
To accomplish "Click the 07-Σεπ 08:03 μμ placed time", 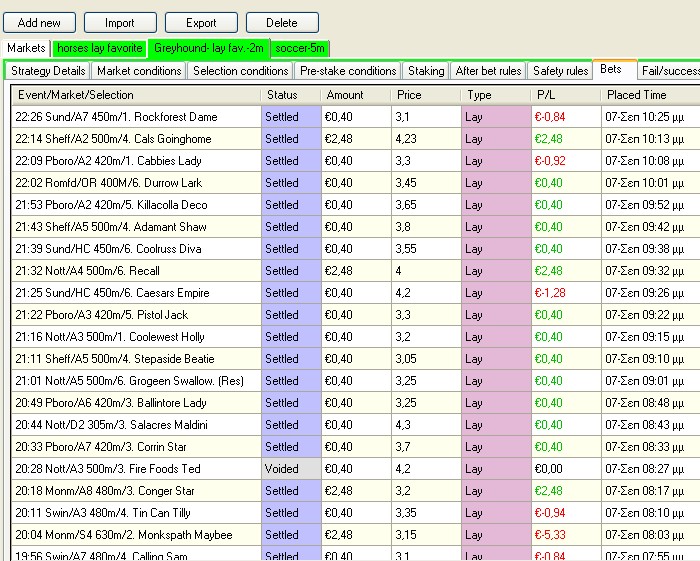I will [645, 535].
